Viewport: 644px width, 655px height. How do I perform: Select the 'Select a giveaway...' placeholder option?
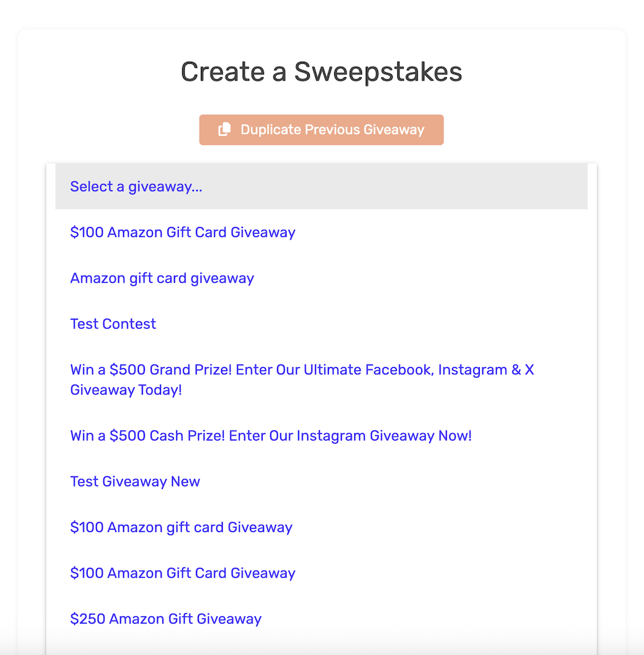[x=136, y=187]
